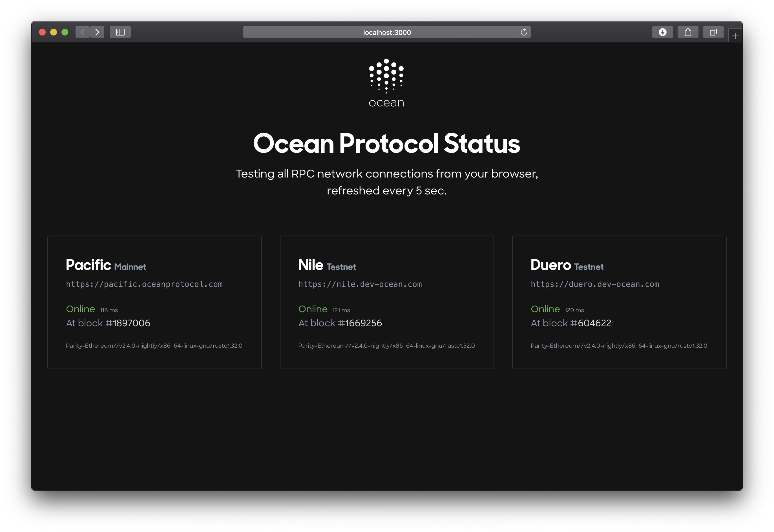774x532 pixels.
Task: Open the Safari downloads icon
Action: 662,32
